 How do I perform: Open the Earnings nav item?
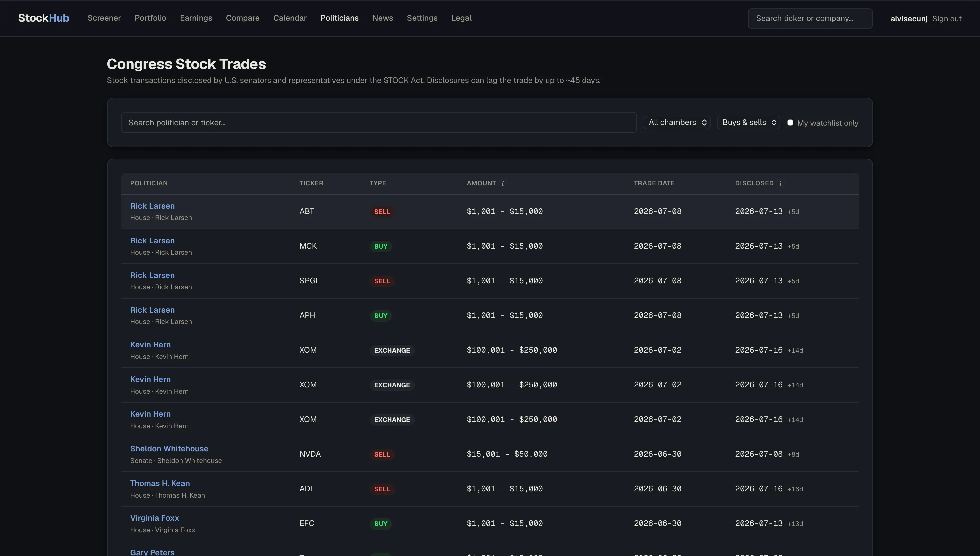[x=196, y=18]
